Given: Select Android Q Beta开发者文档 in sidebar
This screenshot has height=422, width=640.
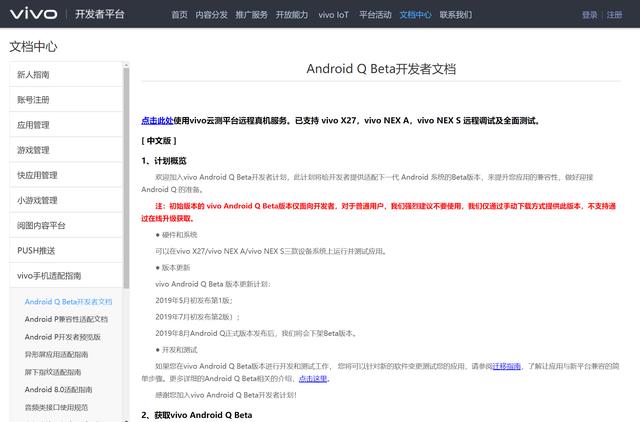Looking at the screenshot, I should 68,302.
